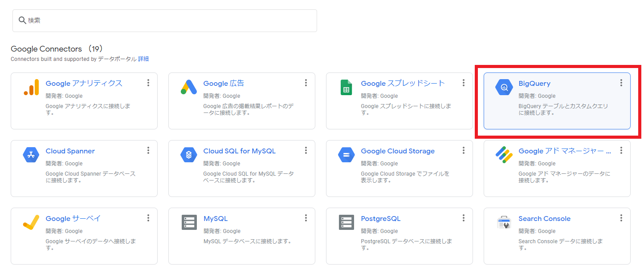The height and width of the screenshot is (269, 644).
Task: Select the Google アド マネージャー title
Action: point(565,151)
